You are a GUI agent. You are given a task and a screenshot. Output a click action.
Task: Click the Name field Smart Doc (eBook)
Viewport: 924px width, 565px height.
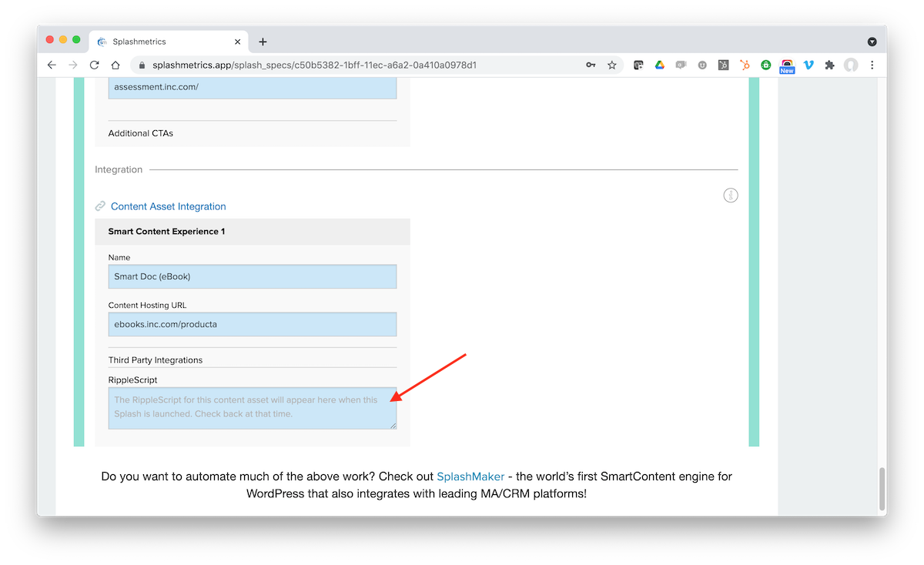(253, 276)
